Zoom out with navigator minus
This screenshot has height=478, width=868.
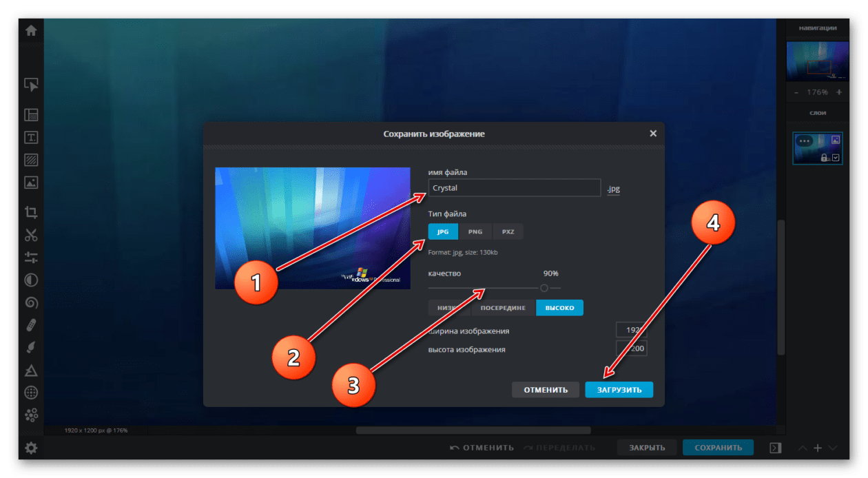click(796, 92)
